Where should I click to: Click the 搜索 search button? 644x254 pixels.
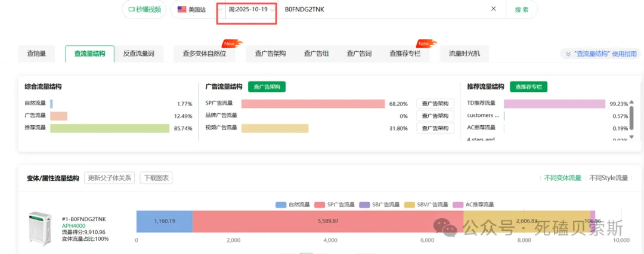(x=521, y=10)
